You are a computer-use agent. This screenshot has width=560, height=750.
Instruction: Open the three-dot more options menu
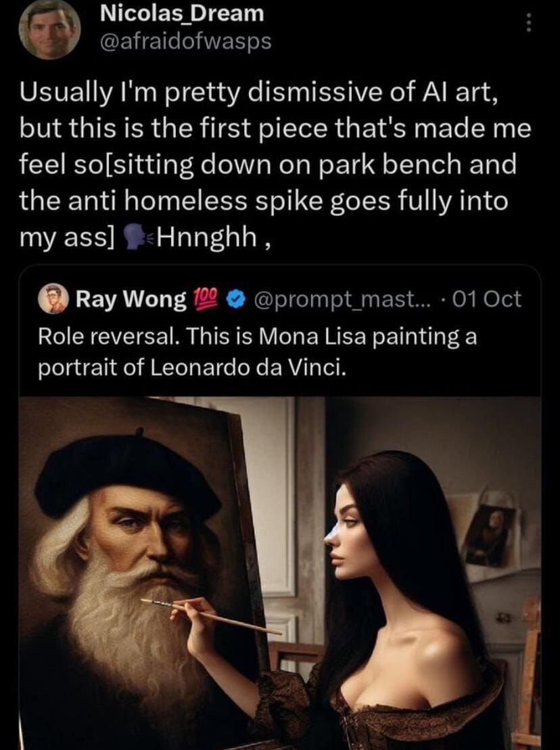530,24
